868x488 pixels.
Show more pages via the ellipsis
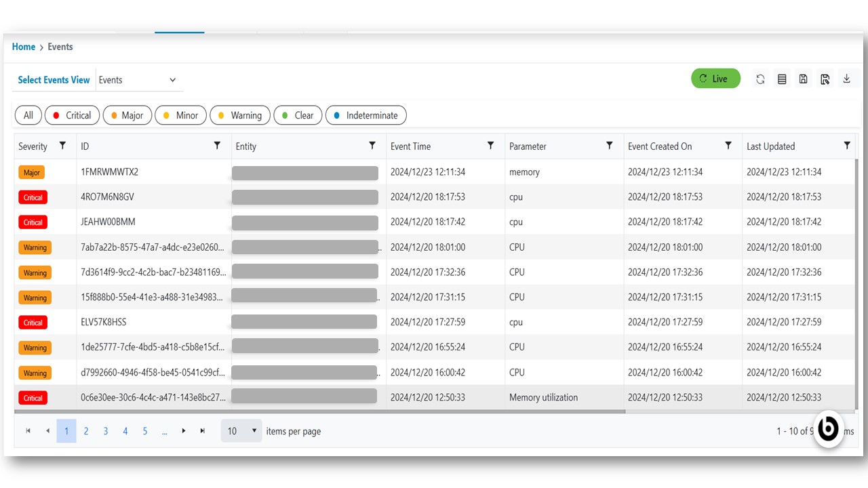coord(164,431)
